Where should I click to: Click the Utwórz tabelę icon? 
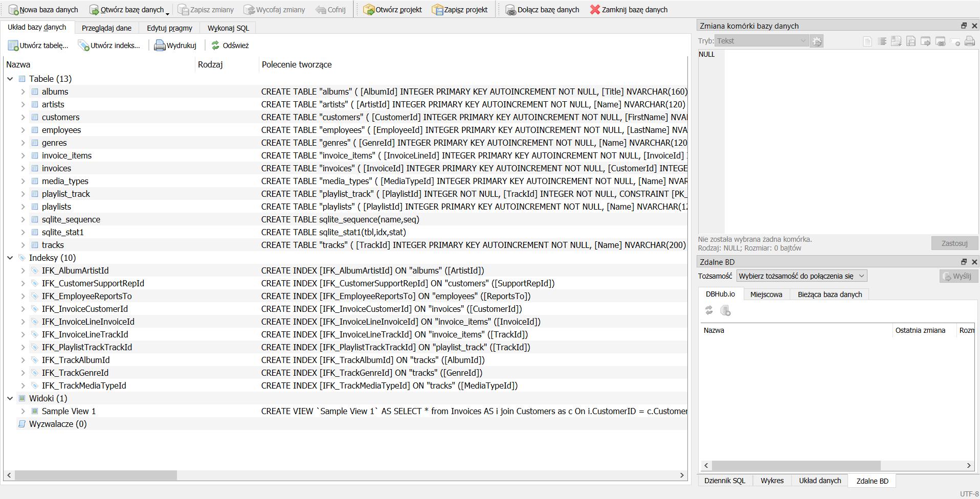13,46
